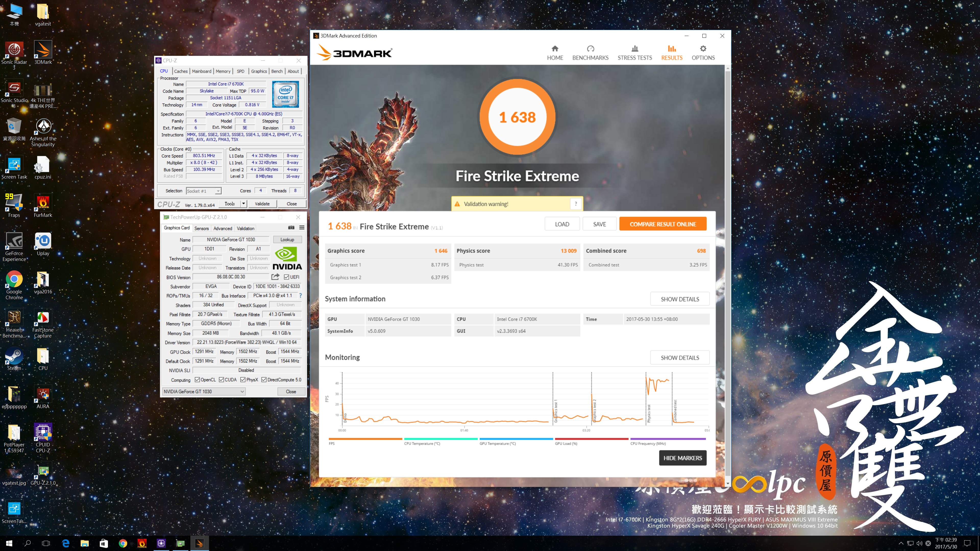
Task: Toggle the CUDA checkbox in GPU-Z
Action: click(221, 380)
